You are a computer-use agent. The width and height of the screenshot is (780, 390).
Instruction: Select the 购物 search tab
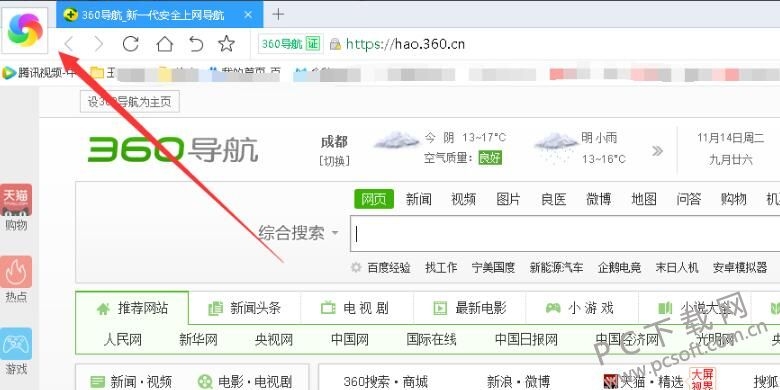[x=734, y=199]
